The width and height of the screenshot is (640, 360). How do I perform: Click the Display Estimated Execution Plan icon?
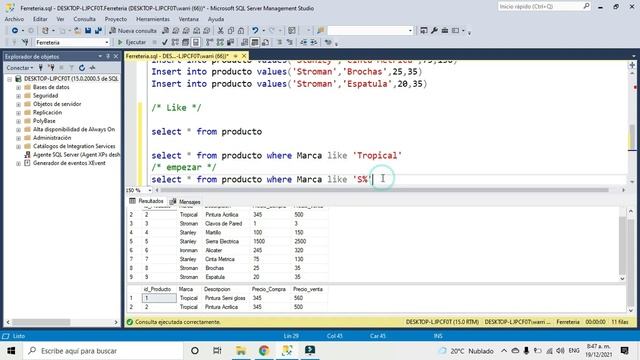[175, 42]
